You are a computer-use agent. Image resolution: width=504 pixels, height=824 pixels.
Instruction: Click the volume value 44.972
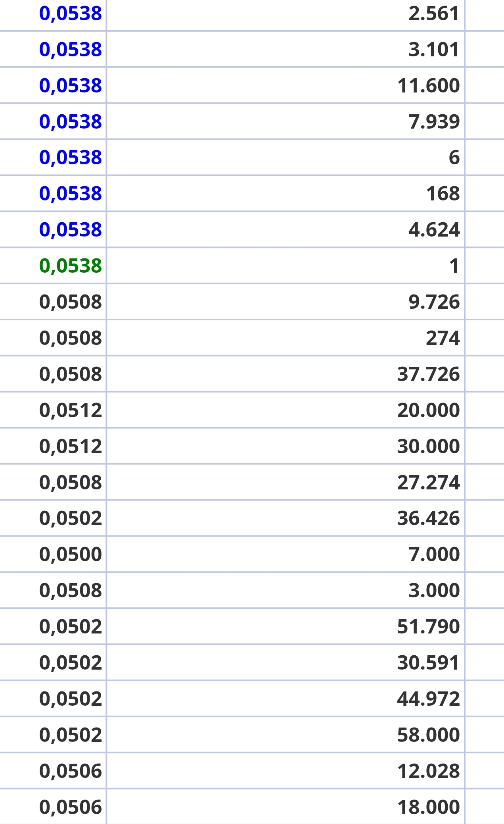[428, 699]
